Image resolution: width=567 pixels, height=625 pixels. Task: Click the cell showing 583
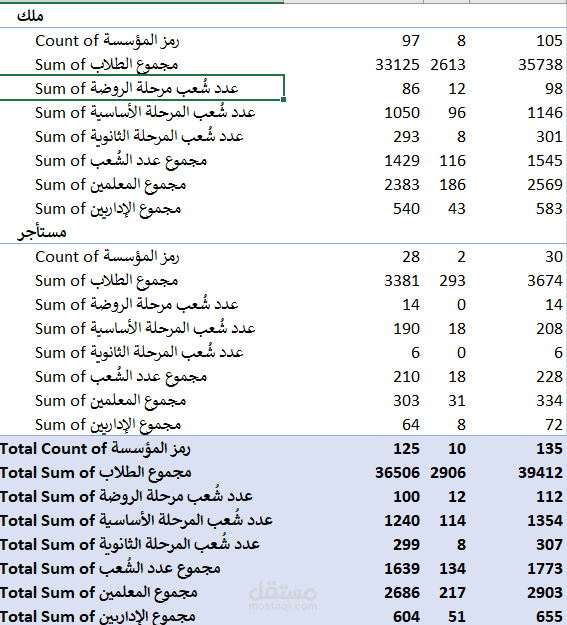point(549,209)
